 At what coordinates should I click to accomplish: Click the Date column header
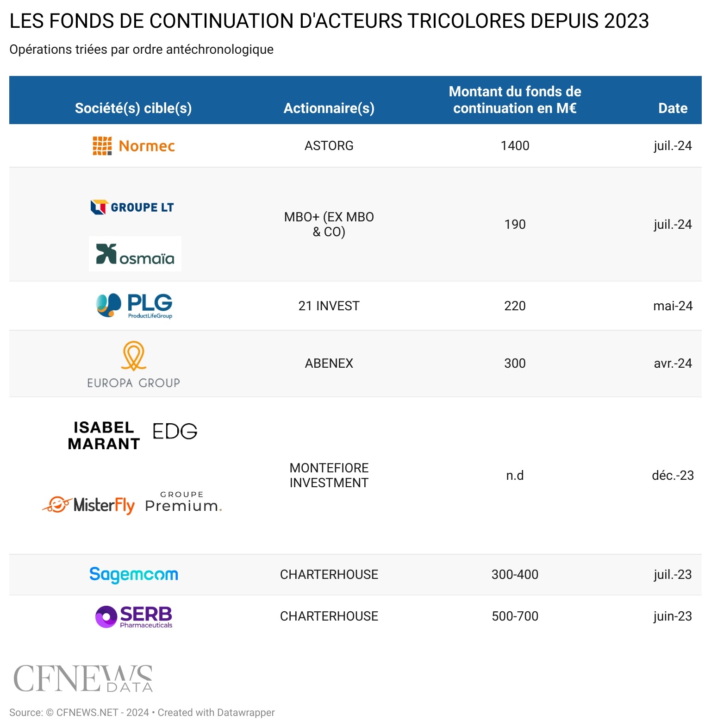pyautogui.click(x=673, y=108)
